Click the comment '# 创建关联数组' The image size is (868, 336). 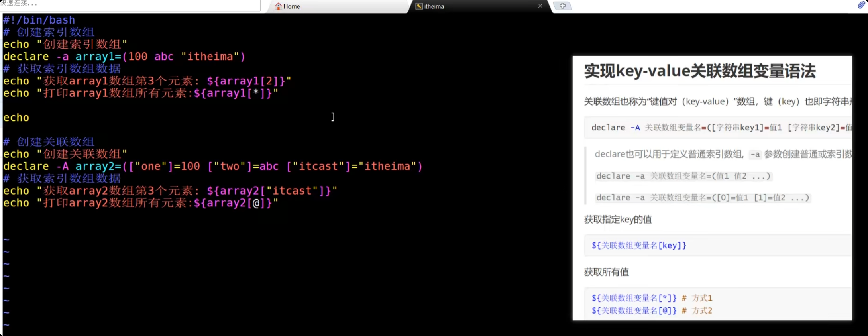49,142
